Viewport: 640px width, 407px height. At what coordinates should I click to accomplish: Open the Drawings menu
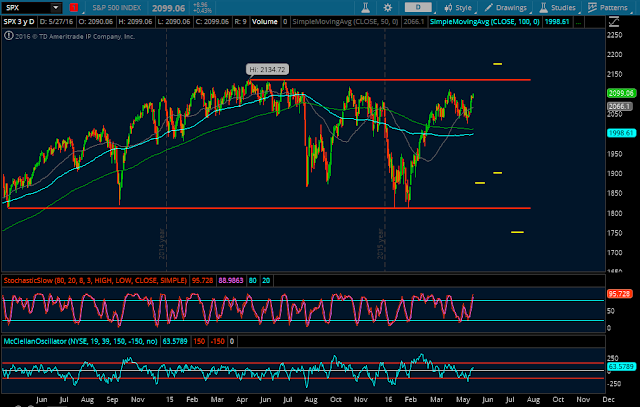pos(505,7)
